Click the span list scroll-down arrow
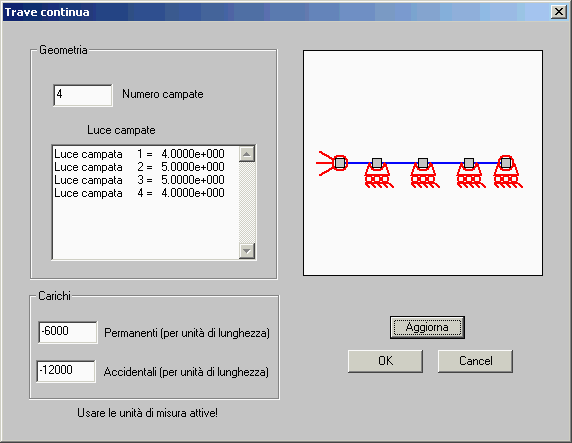 click(247, 251)
